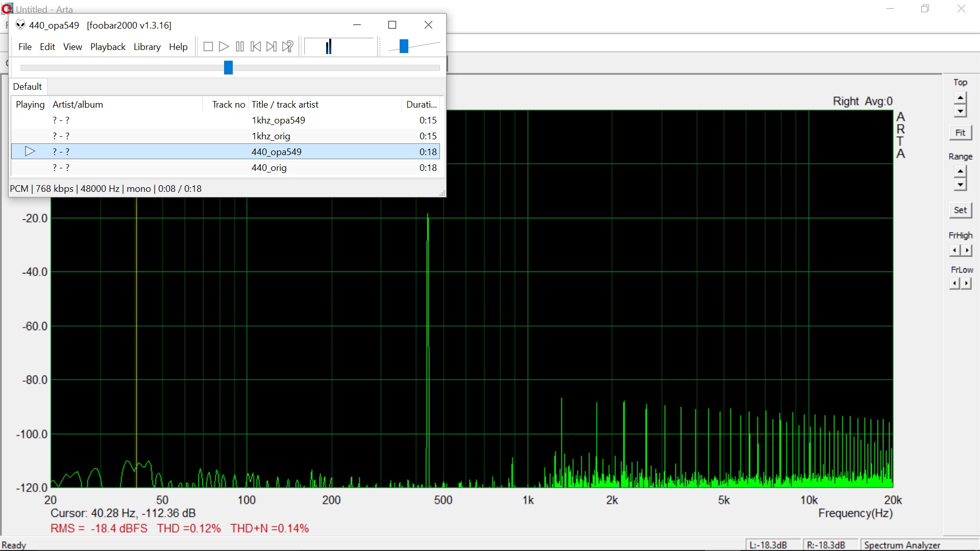Restore down the Arta window

click(925, 9)
